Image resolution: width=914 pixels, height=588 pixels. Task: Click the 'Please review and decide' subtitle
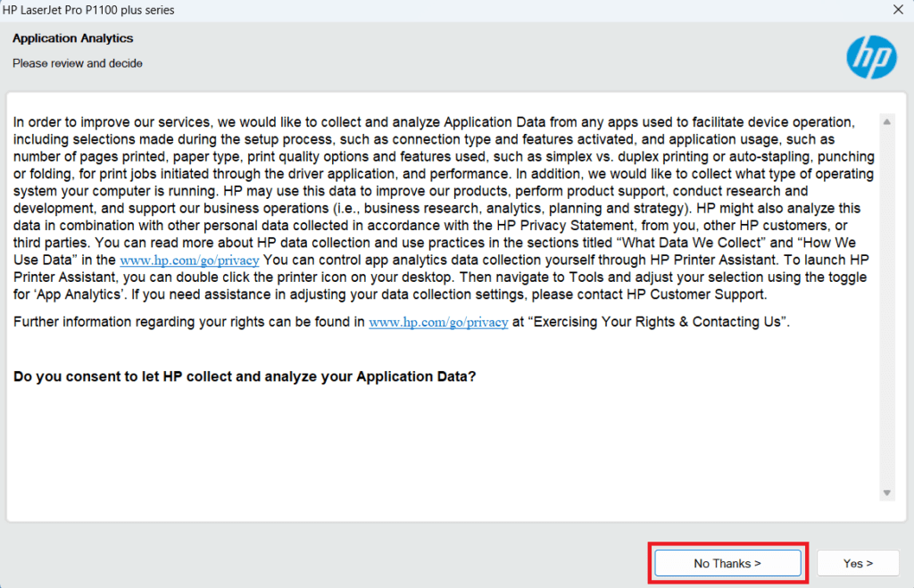coord(78,63)
